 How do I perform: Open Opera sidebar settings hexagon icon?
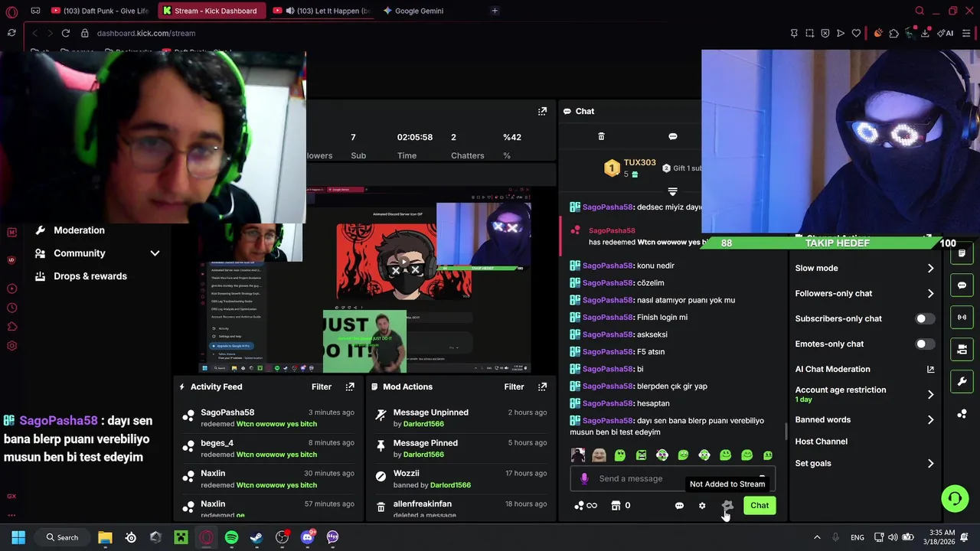tap(11, 346)
